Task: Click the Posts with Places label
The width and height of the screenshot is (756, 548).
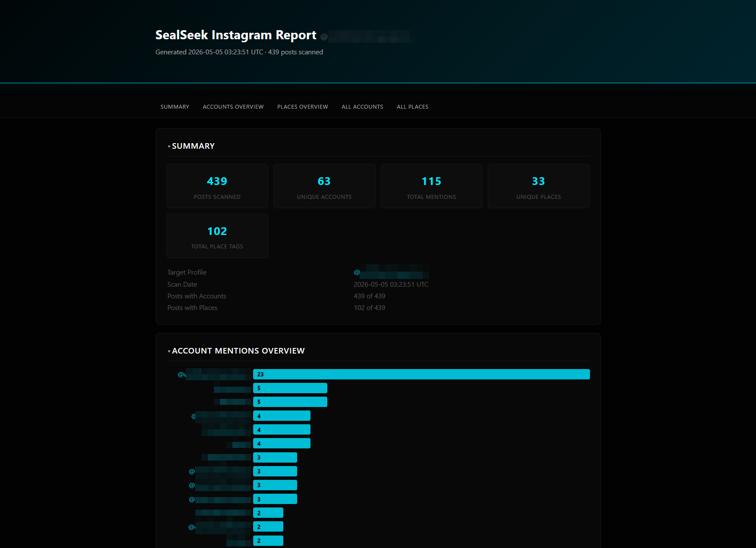Action: click(x=192, y=308)
